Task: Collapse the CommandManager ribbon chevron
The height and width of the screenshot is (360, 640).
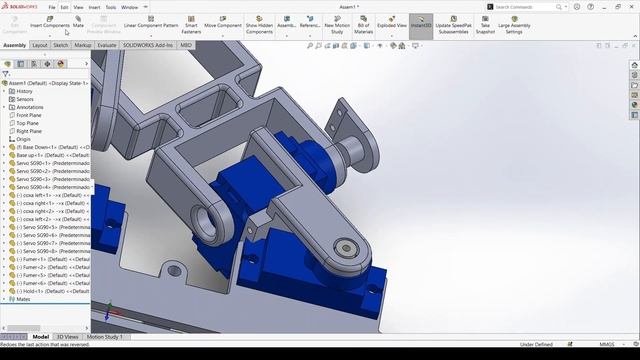Action: coord(635,36)
